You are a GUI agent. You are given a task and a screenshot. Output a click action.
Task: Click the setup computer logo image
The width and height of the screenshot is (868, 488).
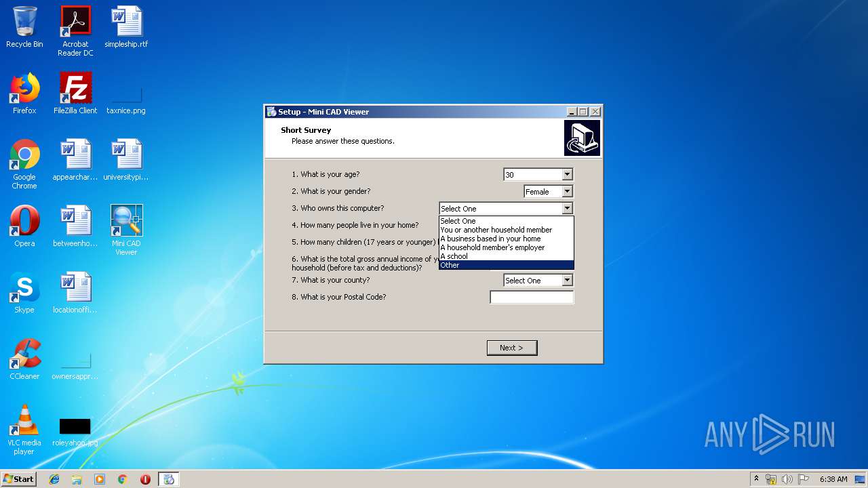[582, 138]
